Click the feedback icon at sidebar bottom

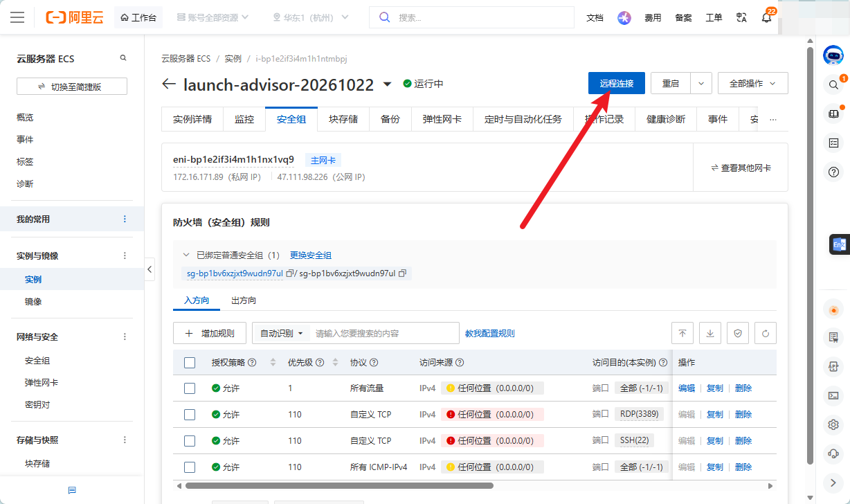pos(72,490)
